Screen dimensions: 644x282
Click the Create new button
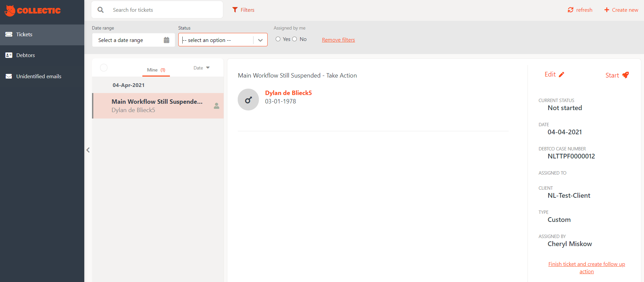click(x=621, y=10)
